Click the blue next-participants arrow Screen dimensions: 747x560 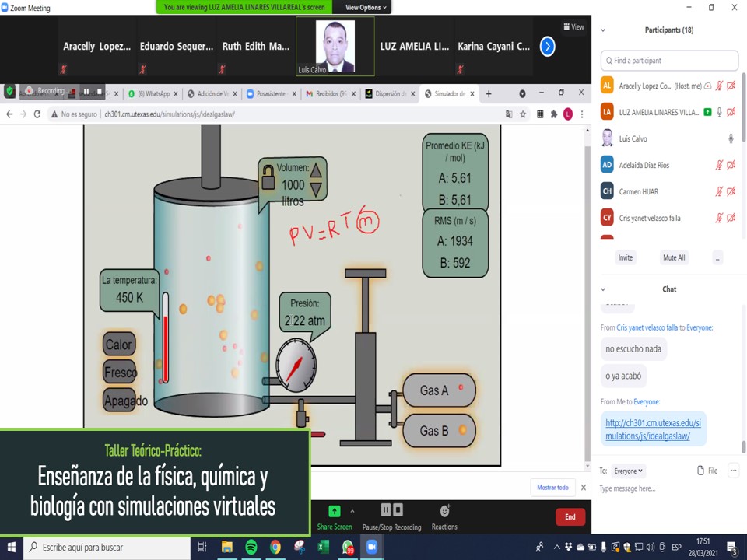(x=547, y=47)
